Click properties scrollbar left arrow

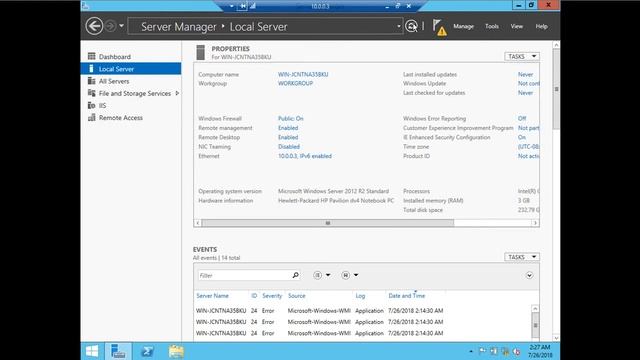(198, 223)
